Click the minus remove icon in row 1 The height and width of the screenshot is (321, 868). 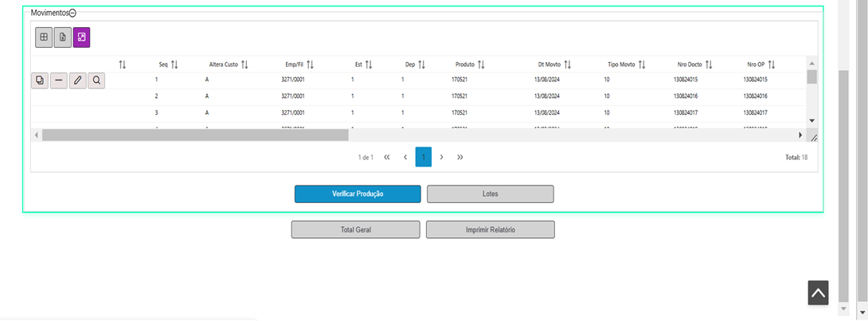59,80
